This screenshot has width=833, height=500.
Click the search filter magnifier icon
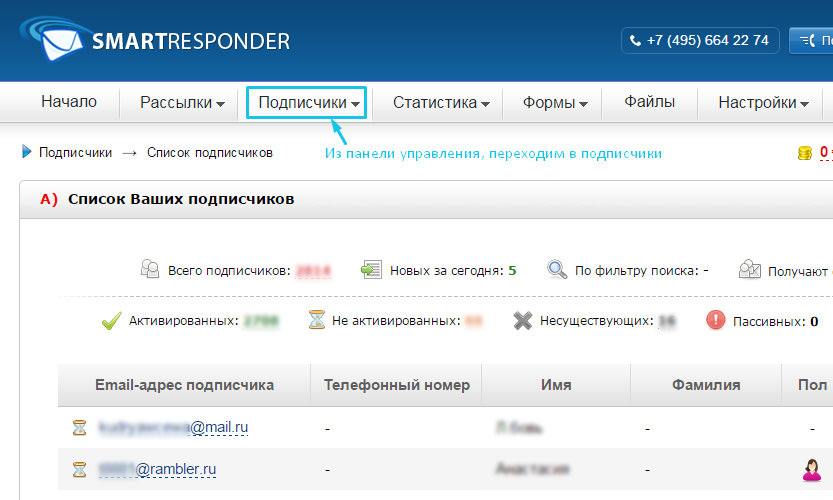557,269
